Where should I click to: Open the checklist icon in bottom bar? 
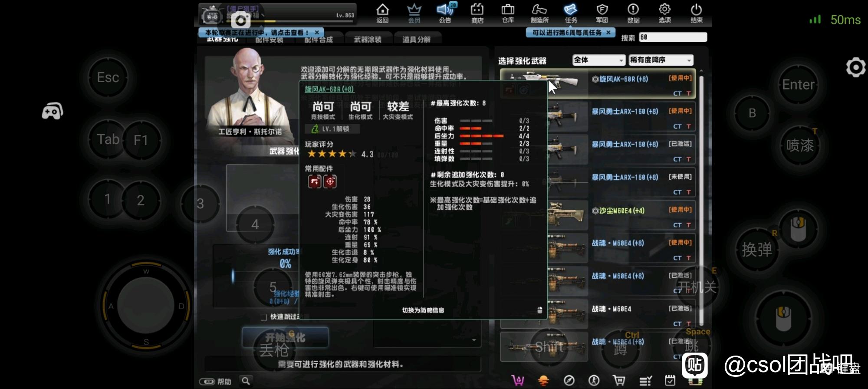(645, 381)
